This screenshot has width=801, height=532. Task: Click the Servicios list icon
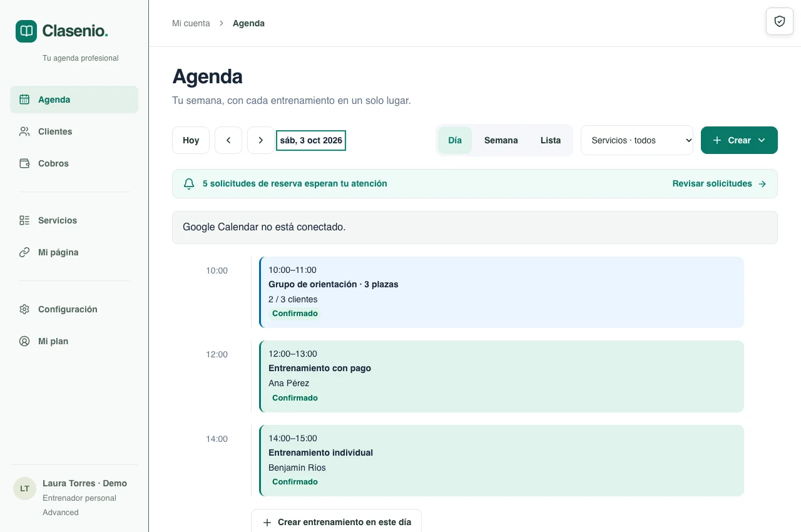point(24,220)
